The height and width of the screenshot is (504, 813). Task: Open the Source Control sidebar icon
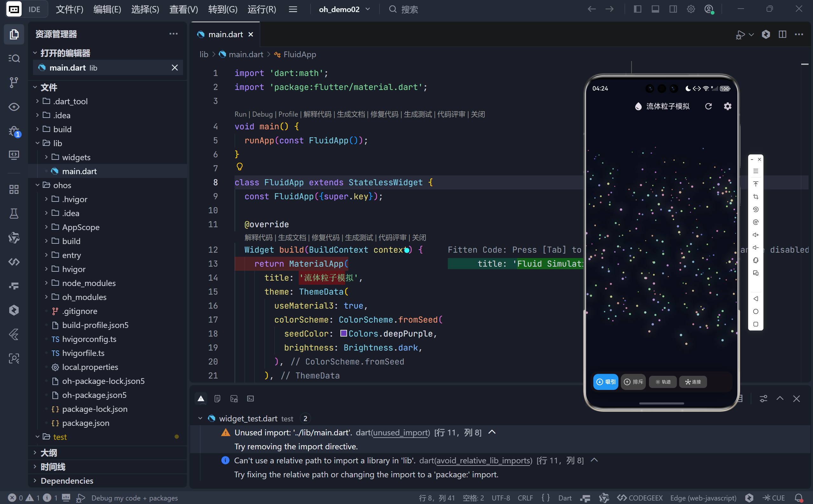[14, 82]
